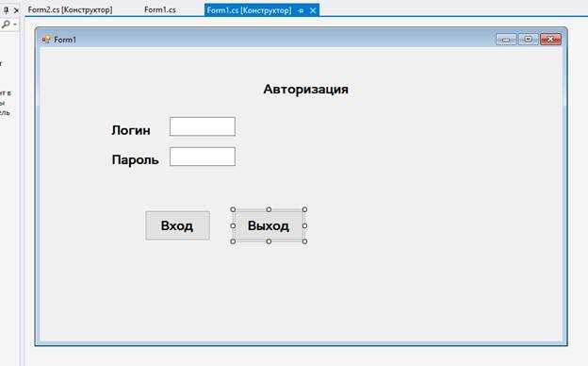This screenshot has height=366, width=588.
Task: Grab the top-middle resize handle of Выход
Action: coord(269,209)
